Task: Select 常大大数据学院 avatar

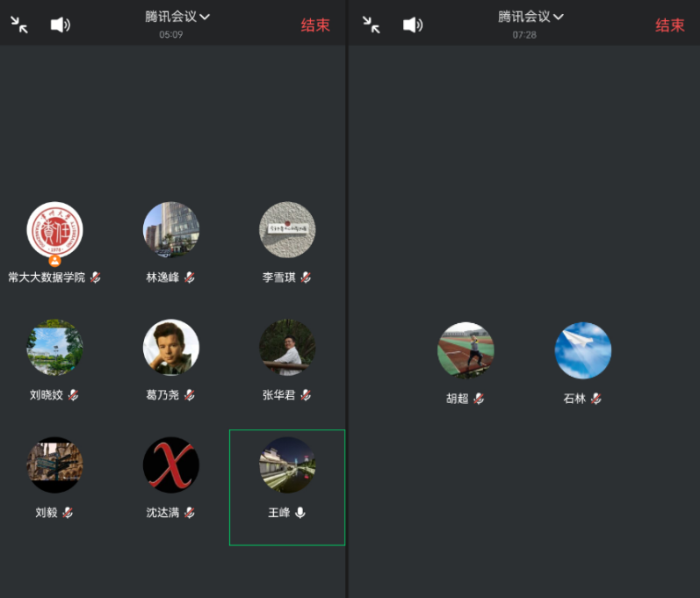Action: click(55, 230)
